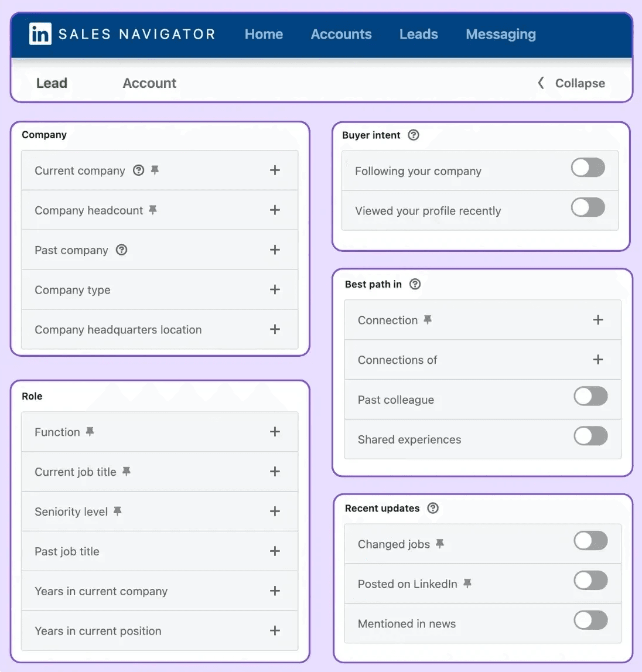The height and width of the screenshot is (672, 642).
Task: Click the pin icon beside Company headcount
Action: [153, 210]
